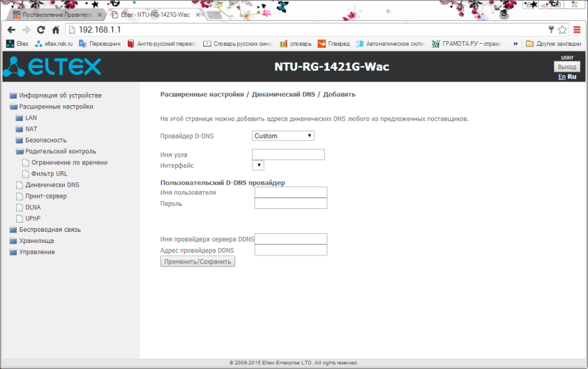Open the Принт-сервер page
This screenshot has width=588, height=369.
pos(41,196)
